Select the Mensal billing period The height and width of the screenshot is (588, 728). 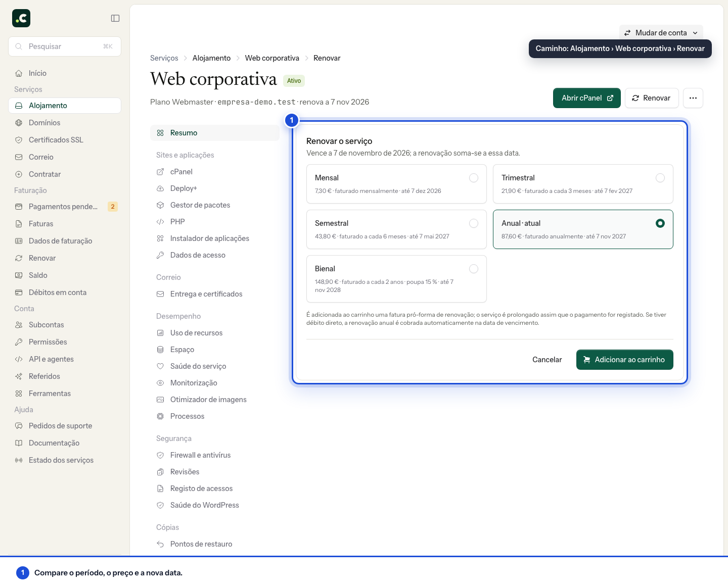point(396,184)
